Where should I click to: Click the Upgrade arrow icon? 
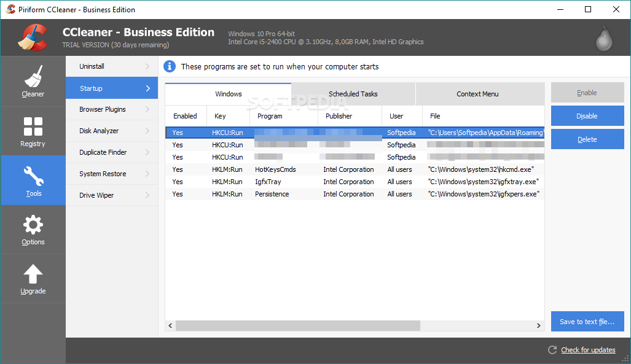click(x=33, y=274)
